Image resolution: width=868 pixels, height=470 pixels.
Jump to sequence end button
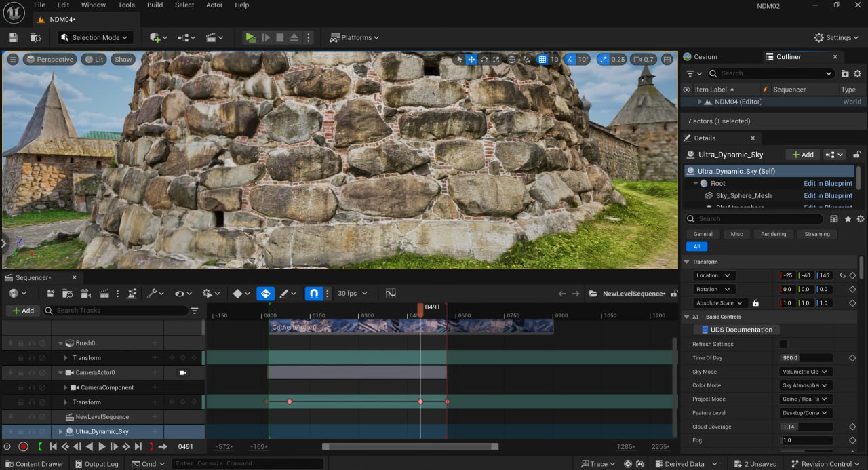(x=138, y=446)
